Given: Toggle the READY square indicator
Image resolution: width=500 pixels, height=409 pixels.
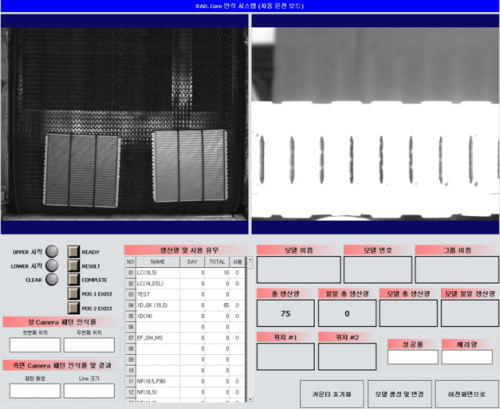Looking at the screenshot, I should tap(73, 252).
